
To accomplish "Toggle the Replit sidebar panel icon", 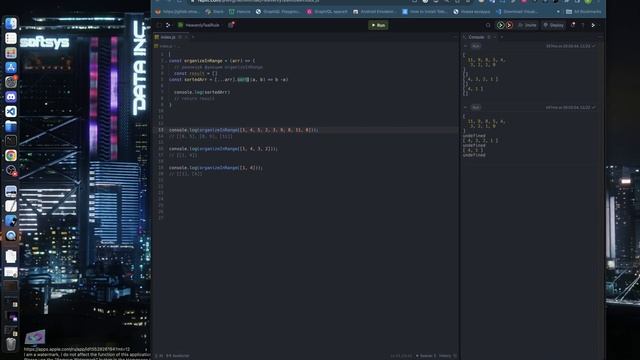I will (x=159, y=25).
